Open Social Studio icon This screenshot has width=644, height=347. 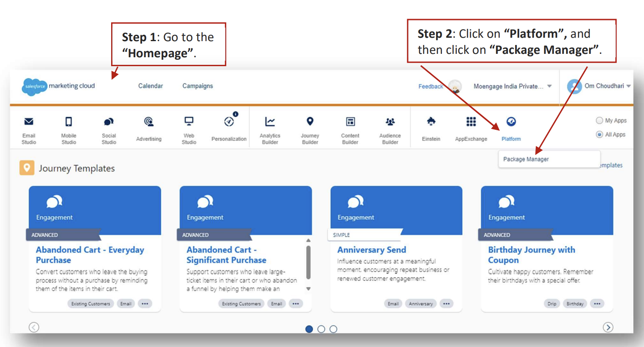click(x=109, y=122)
